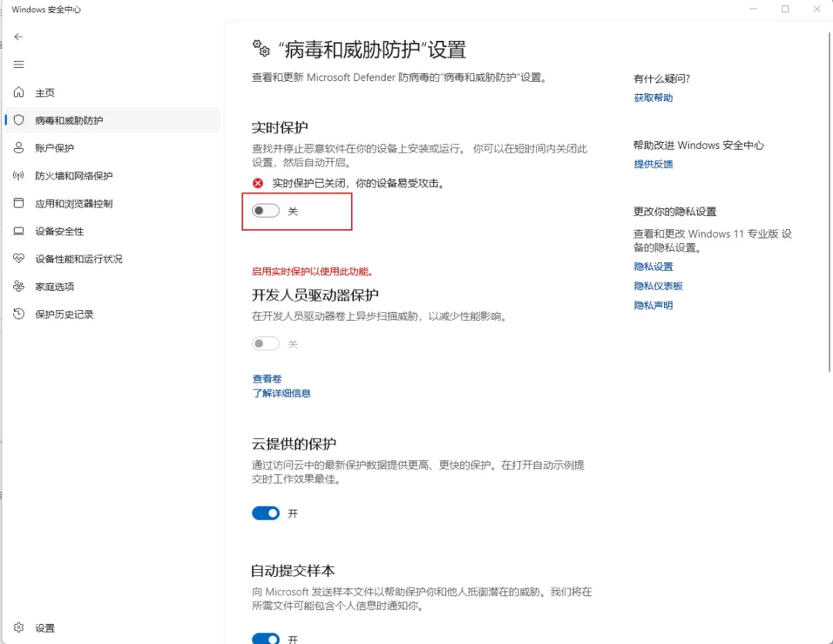The image size is (833, 644).
Task: Click the 实时保护 section heading
Action: 279,127
